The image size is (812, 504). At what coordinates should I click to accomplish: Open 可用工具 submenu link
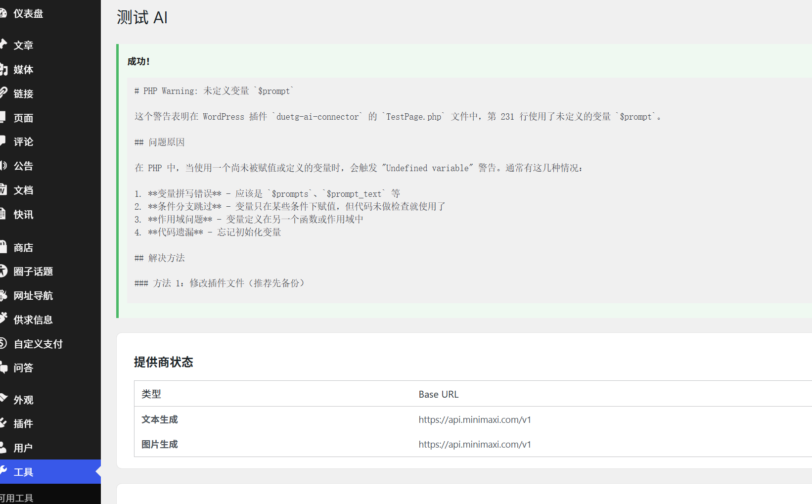16,498
